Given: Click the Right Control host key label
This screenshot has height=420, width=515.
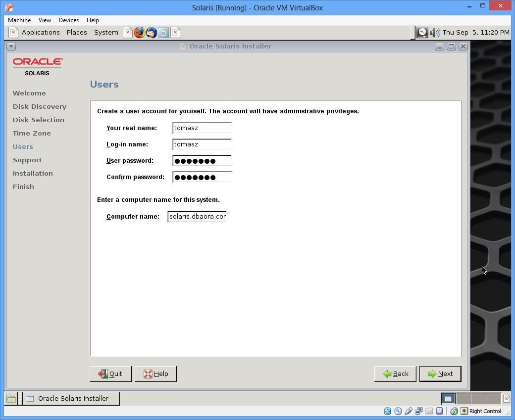Looking at the screenshot, I should pos(485,411).
